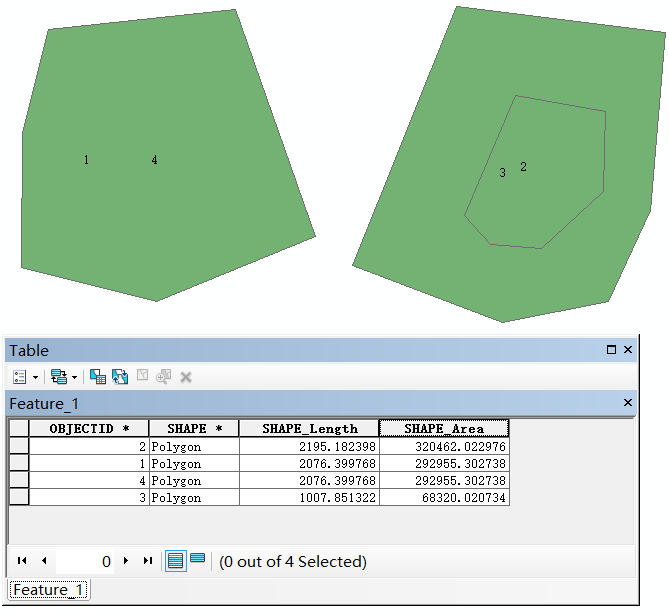Click the Clear Selection icon
The width and height of the screenshot is (669, 611).
point(143,375)
